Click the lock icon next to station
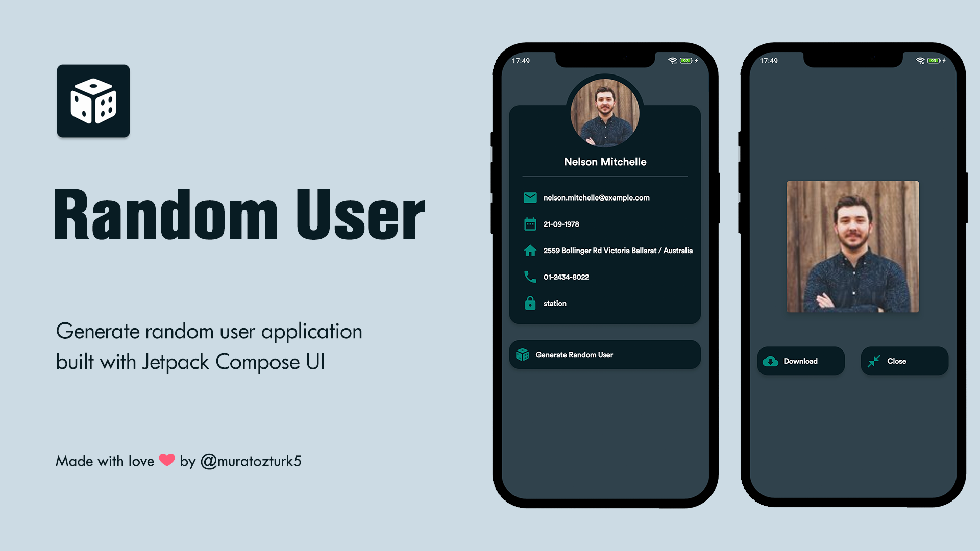980x551 pixels. click(530, 303)
